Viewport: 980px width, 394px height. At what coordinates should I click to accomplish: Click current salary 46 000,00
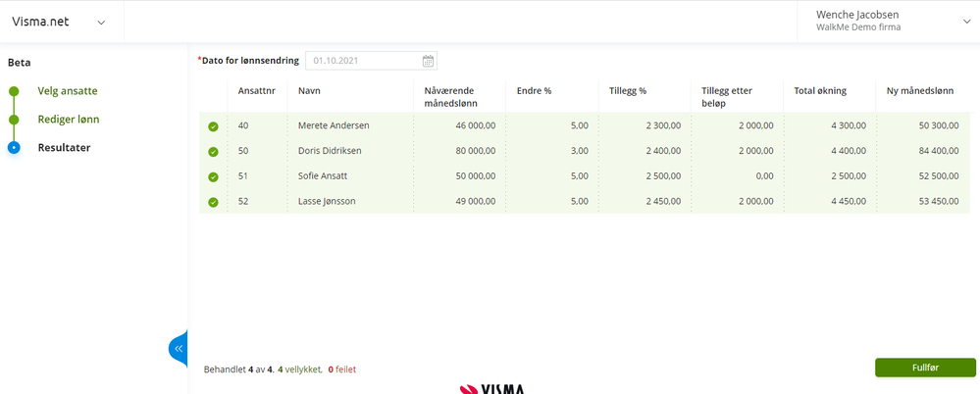(x=474, y=125)
